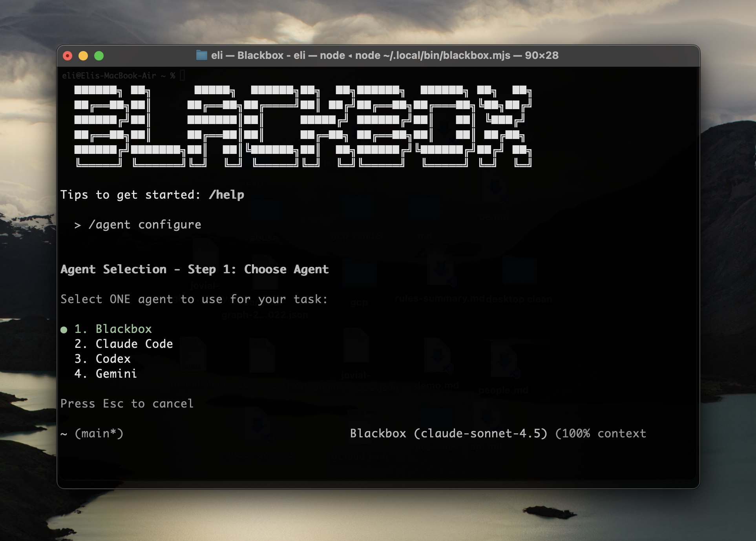
Task: Click the /help command hint
Action: click(x=227, y=194)
